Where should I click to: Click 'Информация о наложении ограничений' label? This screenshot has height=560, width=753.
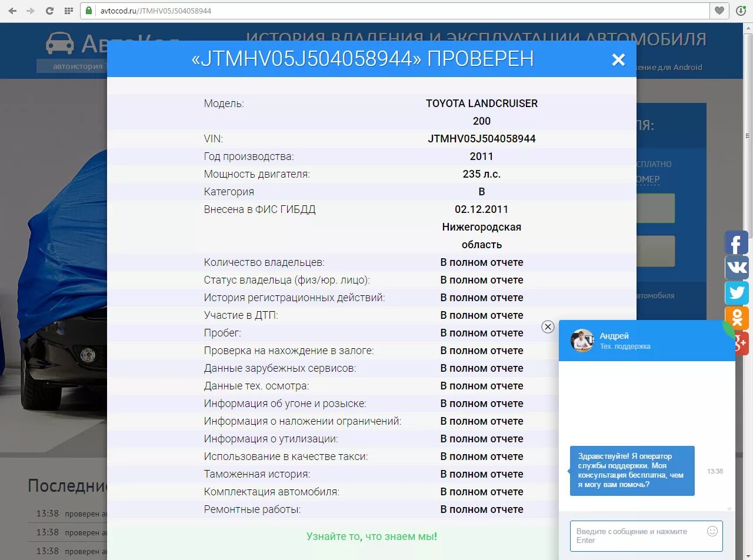pyautogui.click(x=302, y=421)
